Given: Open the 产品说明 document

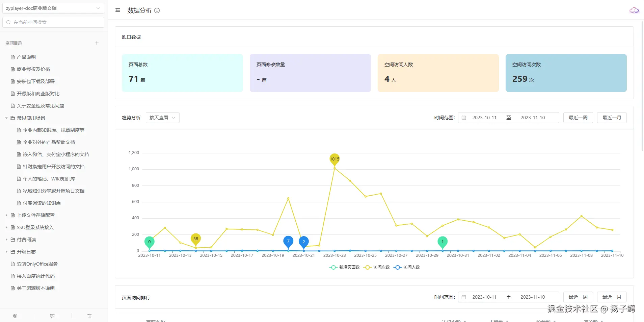Looking at the screenshot, I should click(x=26, y=57).
